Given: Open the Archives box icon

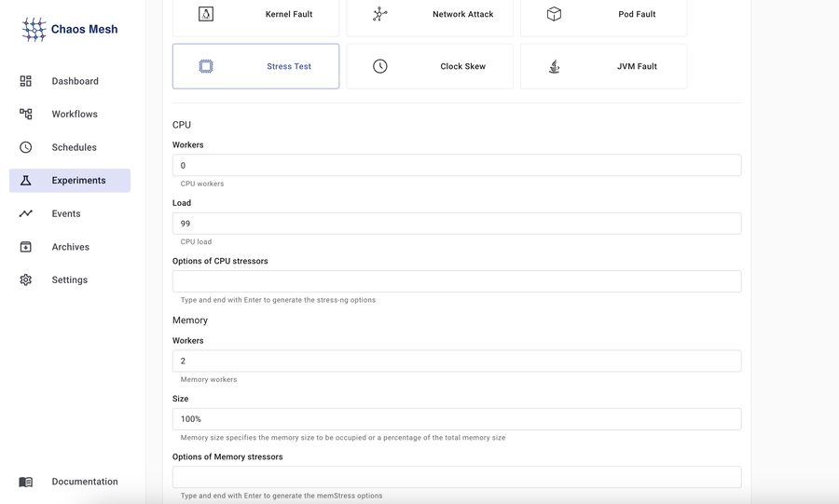Looking at the screenshot, I should click(26, 247).
